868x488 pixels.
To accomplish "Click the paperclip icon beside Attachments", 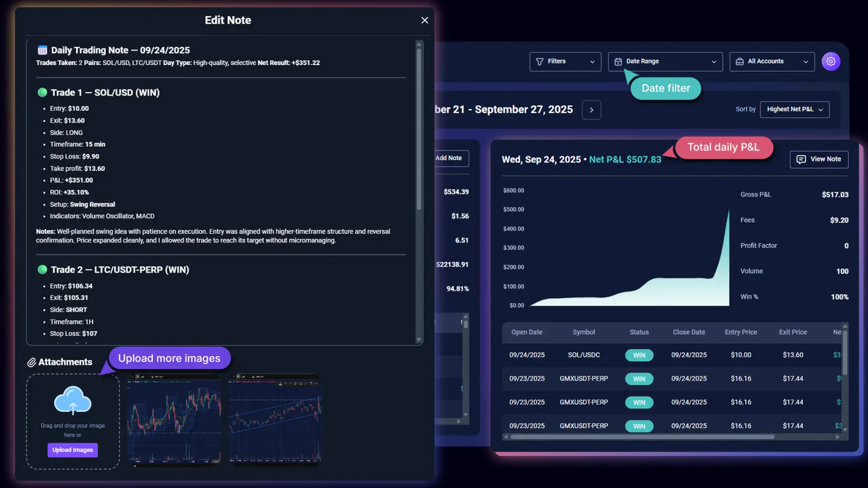I will (33, 362).
